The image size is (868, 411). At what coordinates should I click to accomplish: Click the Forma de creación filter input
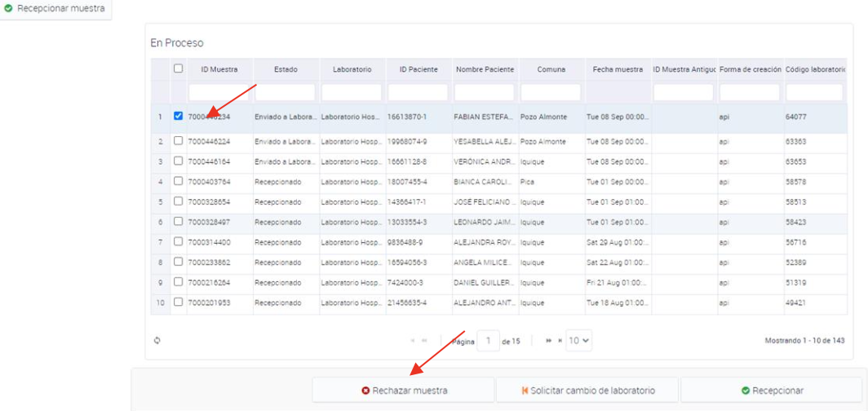click(750, 92)
